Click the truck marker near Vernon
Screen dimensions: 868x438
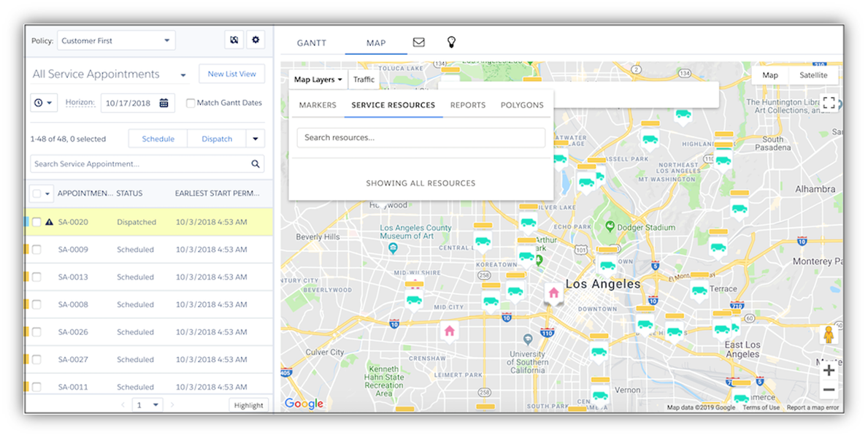pos(600,396)
